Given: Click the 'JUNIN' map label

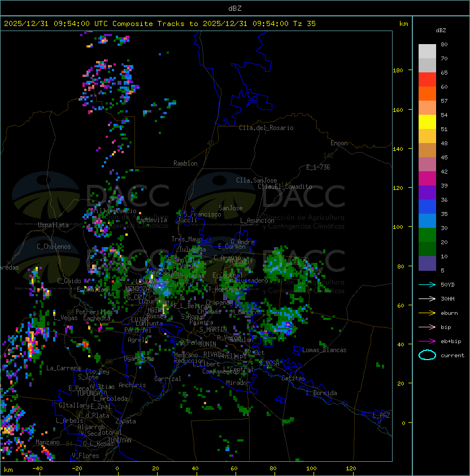Looking at the screenshot, I should point(207,344).
